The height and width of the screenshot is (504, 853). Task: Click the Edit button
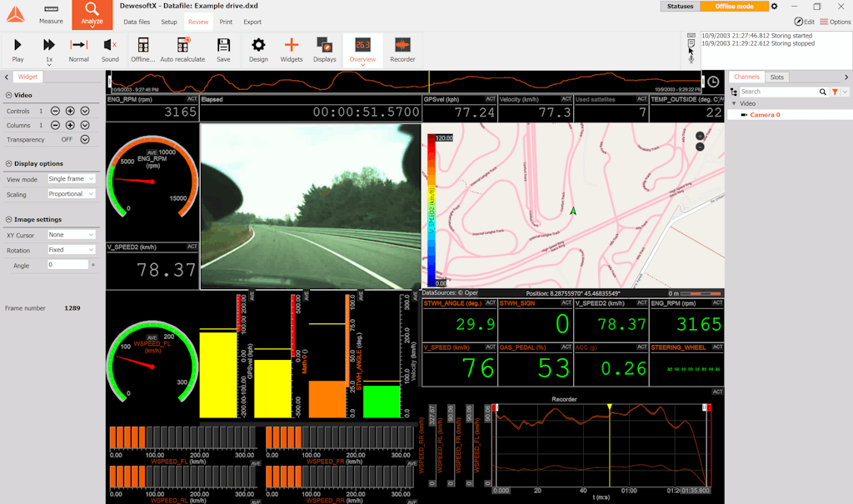coord(805,22)
